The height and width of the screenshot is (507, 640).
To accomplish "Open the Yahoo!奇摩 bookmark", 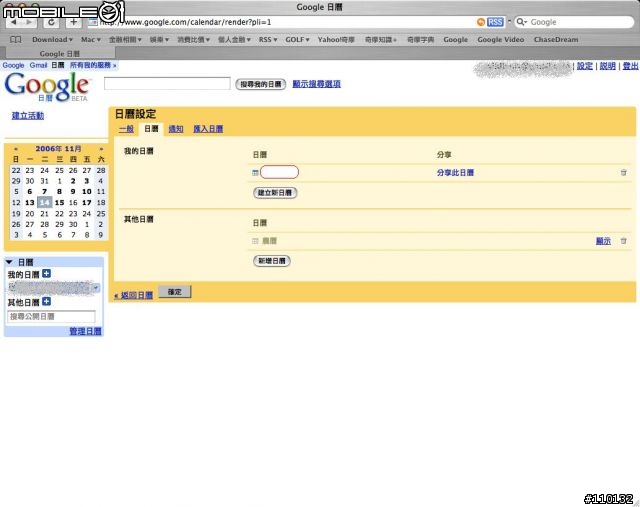I will pos(336,40).
